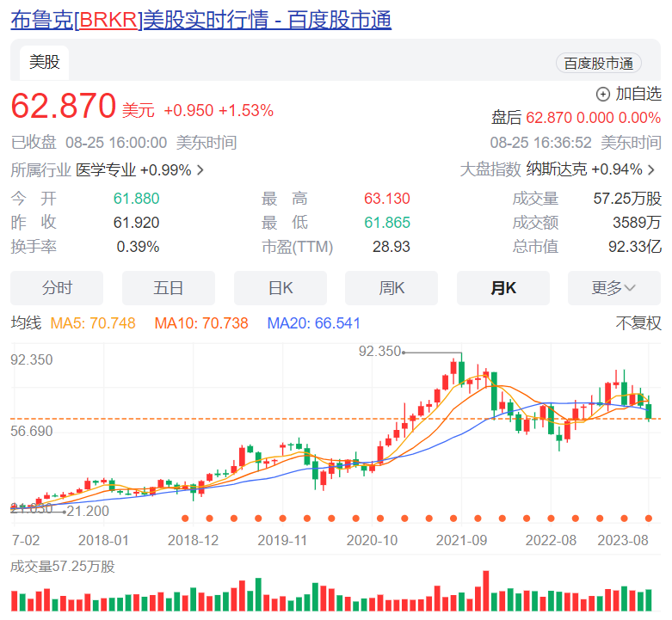Select the 月K chart tab
Image resolution: width=672 pixels, height=620 pixels.
[x=503, y=288]
